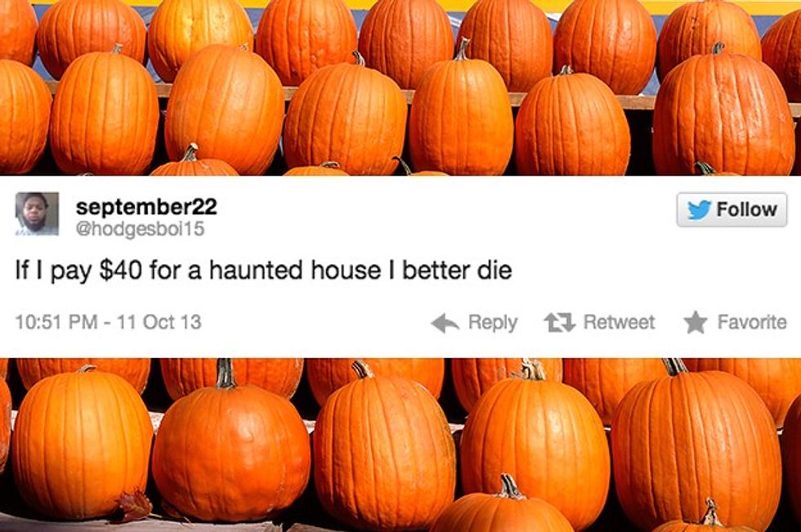801x532 pixels.
Task: Click the words 'better die' in tweet
Action: click(457, 270)
